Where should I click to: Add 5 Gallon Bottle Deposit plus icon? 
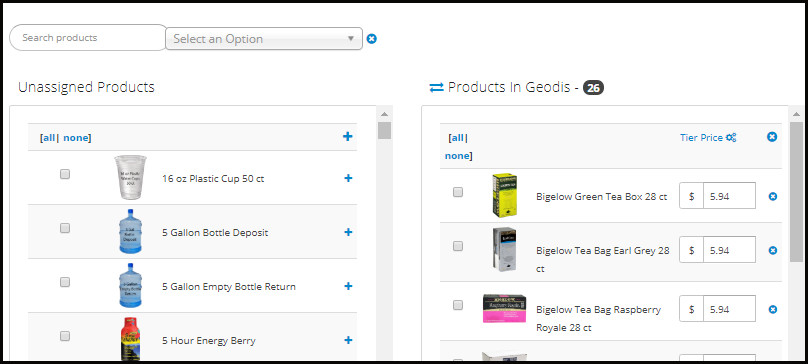(348, 232)
